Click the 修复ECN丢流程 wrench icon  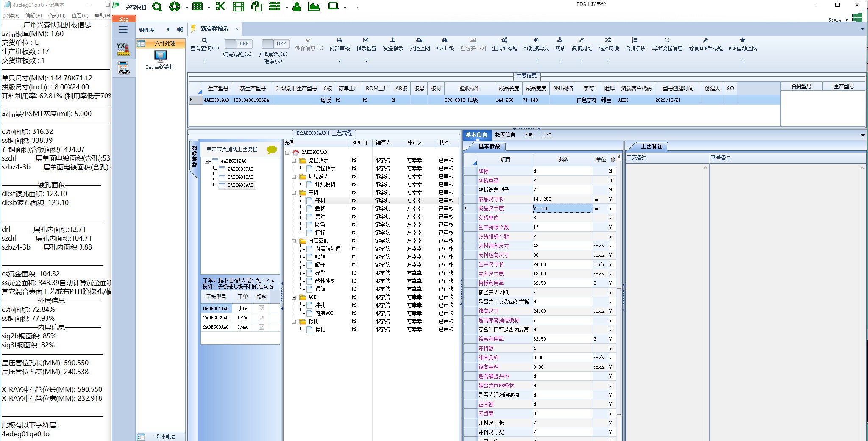tap(705, 40)
